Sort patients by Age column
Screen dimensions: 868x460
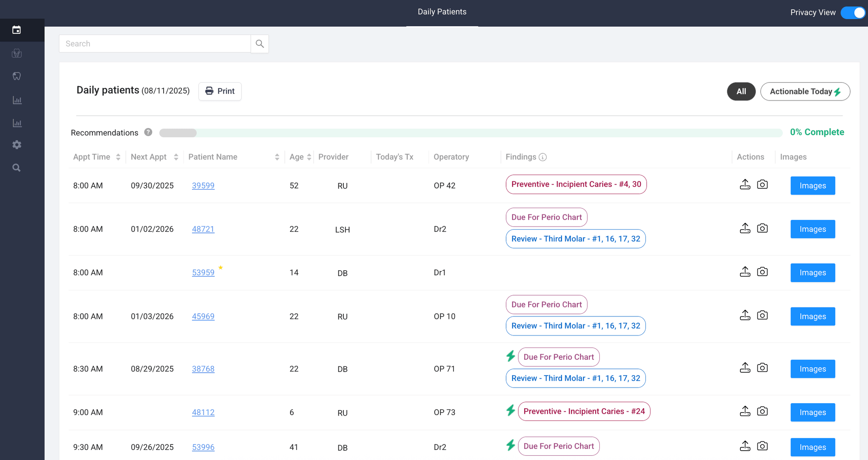[x=309, y=157]
